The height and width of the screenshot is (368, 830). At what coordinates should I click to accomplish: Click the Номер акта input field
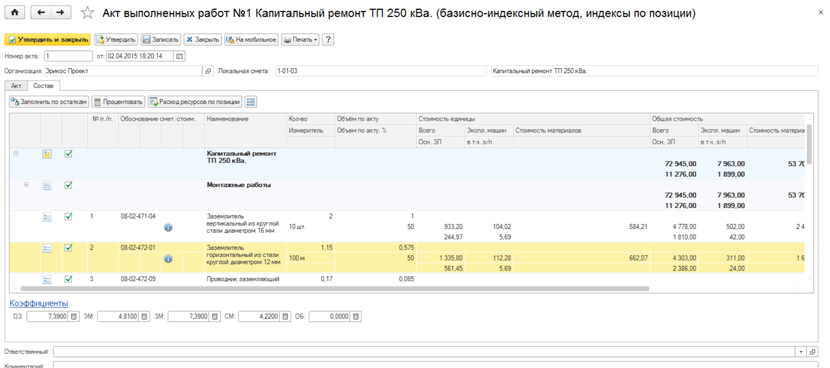(68, 56)
